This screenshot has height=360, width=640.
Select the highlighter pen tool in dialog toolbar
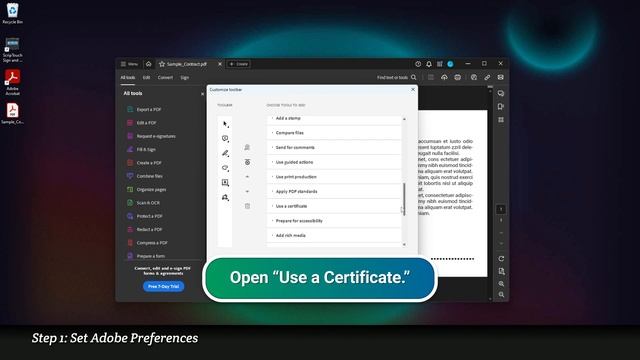pos(225,153)
